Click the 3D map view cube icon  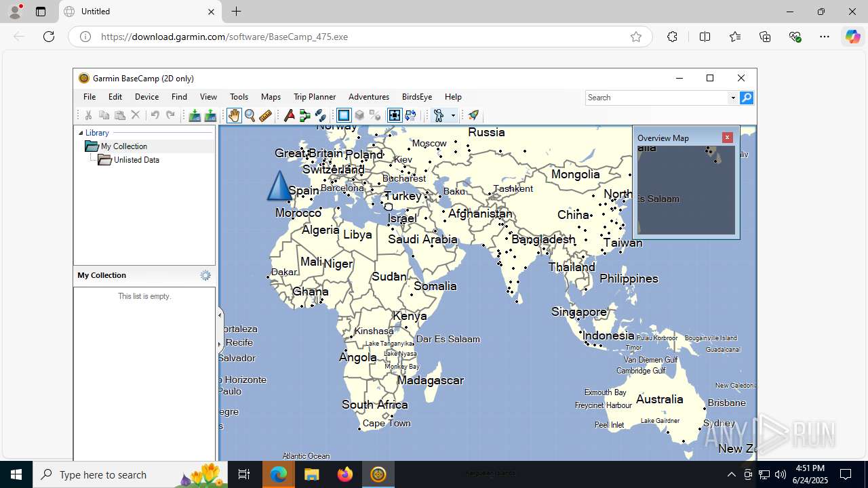[x=359, y=115]
